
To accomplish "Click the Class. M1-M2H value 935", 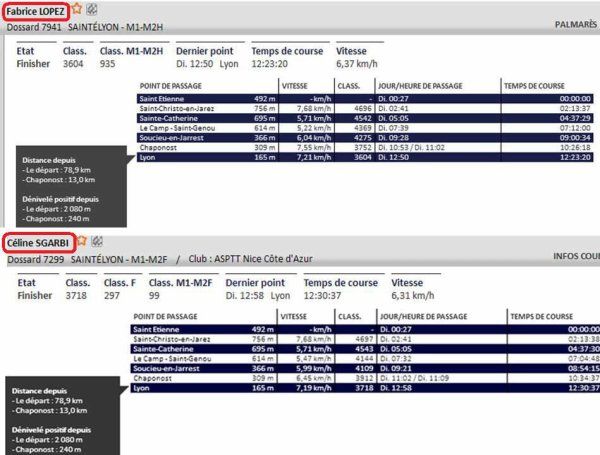I will [x=108, y=64].
